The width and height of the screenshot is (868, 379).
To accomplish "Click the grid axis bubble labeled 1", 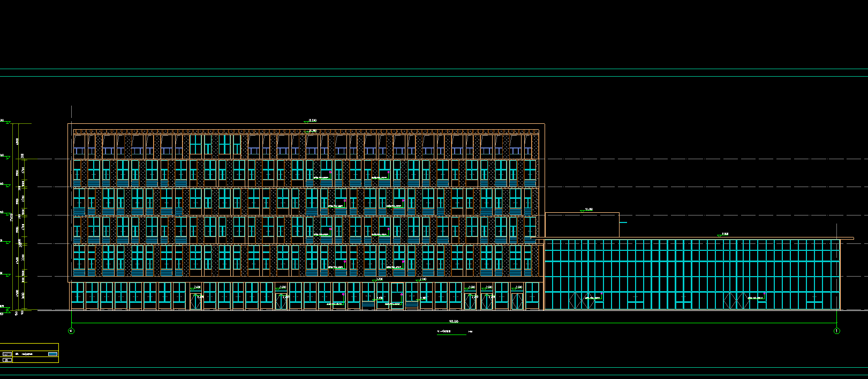I will pyautogui.click(x=837, y=331).
